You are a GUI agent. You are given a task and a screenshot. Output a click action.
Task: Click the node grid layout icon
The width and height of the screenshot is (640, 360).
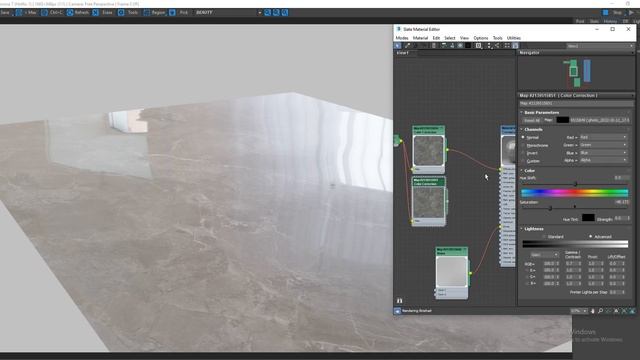coord(507,46)
